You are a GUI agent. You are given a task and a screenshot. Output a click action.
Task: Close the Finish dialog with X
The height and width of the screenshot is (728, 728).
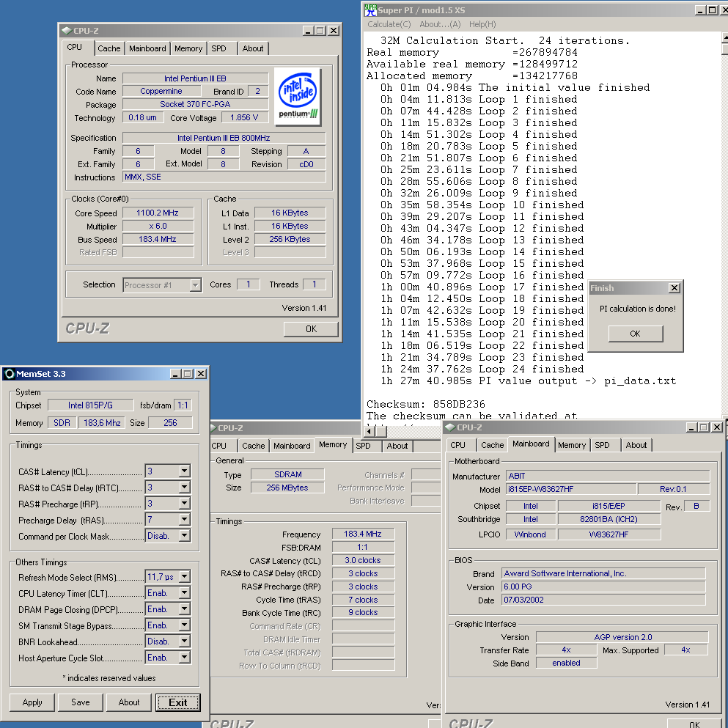(x=674, y=288)
